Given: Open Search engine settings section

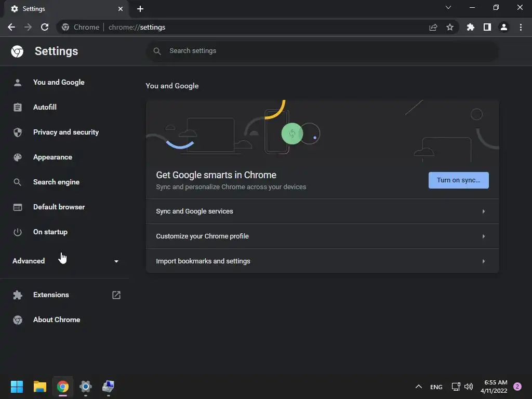Looking at the screenshot, I should (x=64, y=182).
